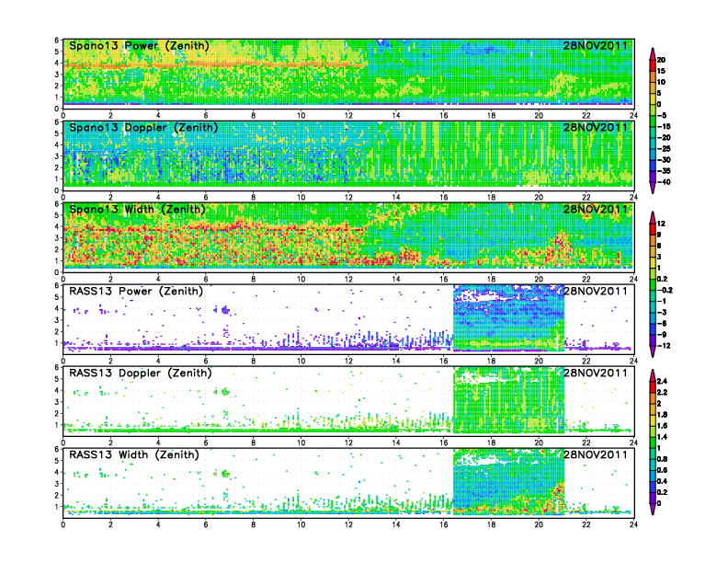Click the orange 10-to-15 segment of top colorbar

tap(653, 76)
